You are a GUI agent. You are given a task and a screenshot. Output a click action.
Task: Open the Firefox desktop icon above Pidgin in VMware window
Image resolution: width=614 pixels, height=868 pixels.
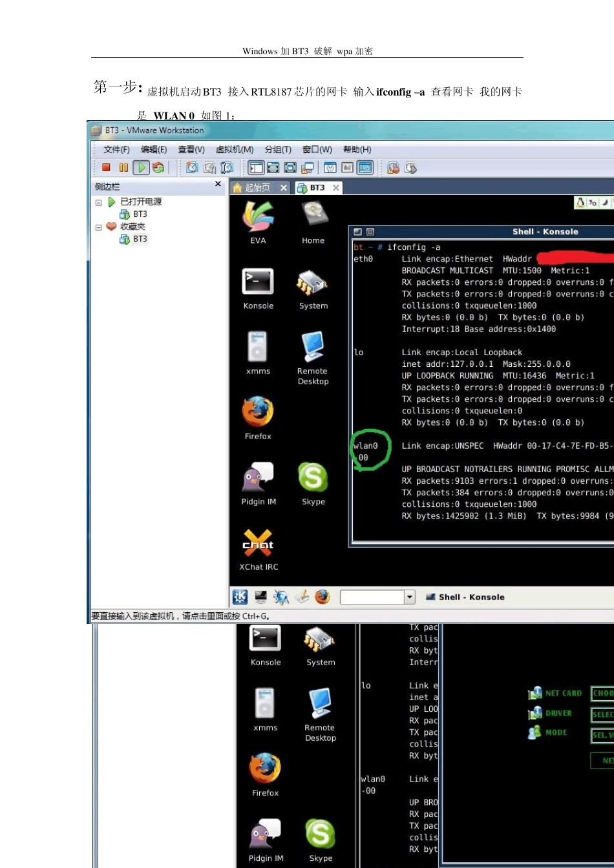click(x=258, y=418)
